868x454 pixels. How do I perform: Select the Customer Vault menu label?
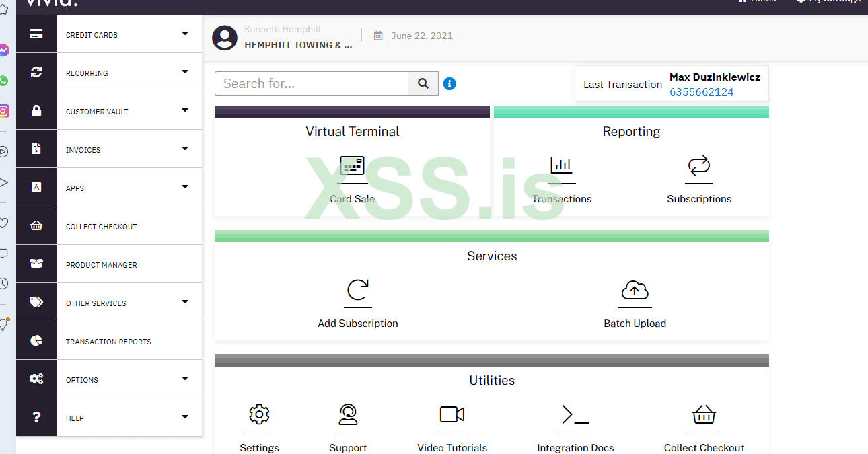pyautogui.click(x=97, y=112)
